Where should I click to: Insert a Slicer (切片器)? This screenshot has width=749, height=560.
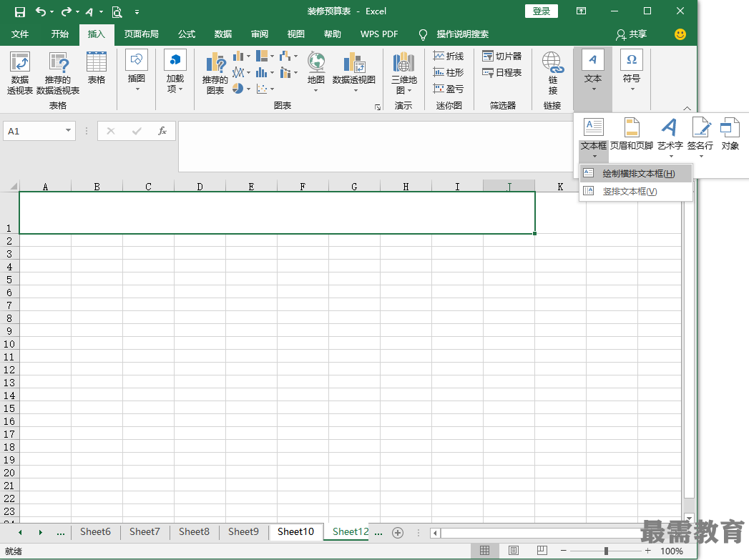coord(501,56)
